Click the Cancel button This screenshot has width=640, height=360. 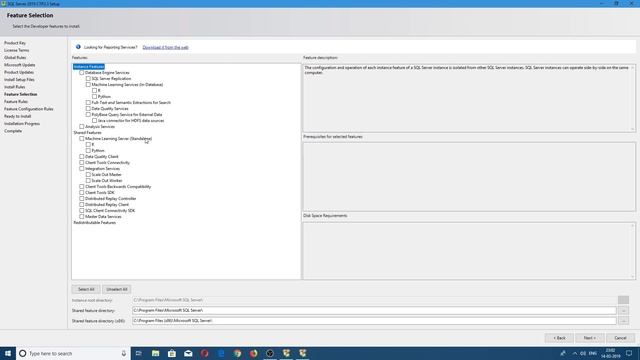click(620, 338)
